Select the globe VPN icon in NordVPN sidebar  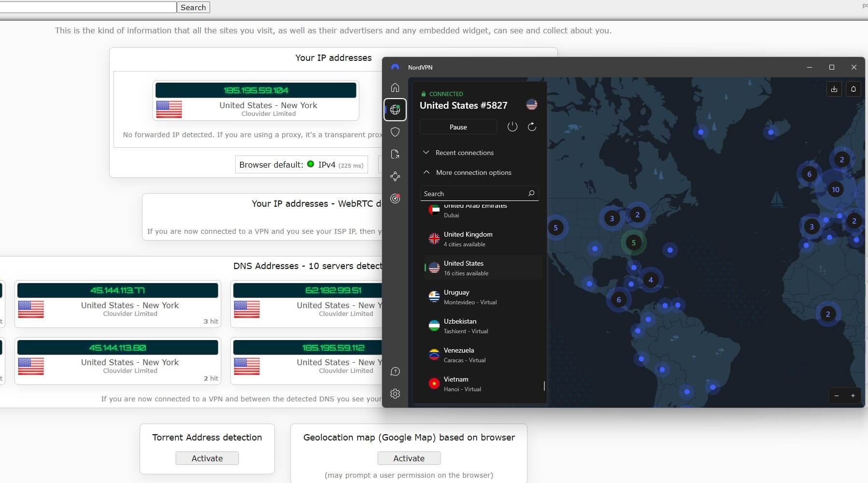[395, 110]
